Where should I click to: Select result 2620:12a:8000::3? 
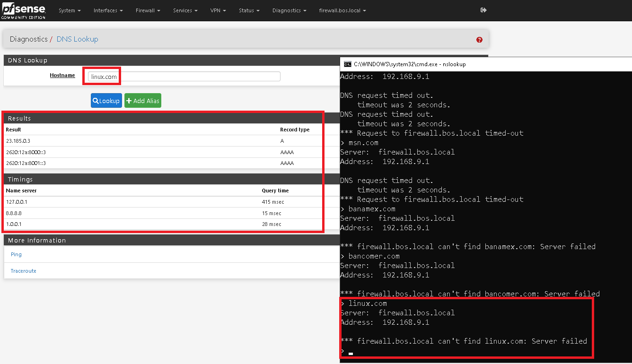coord(26,152)
